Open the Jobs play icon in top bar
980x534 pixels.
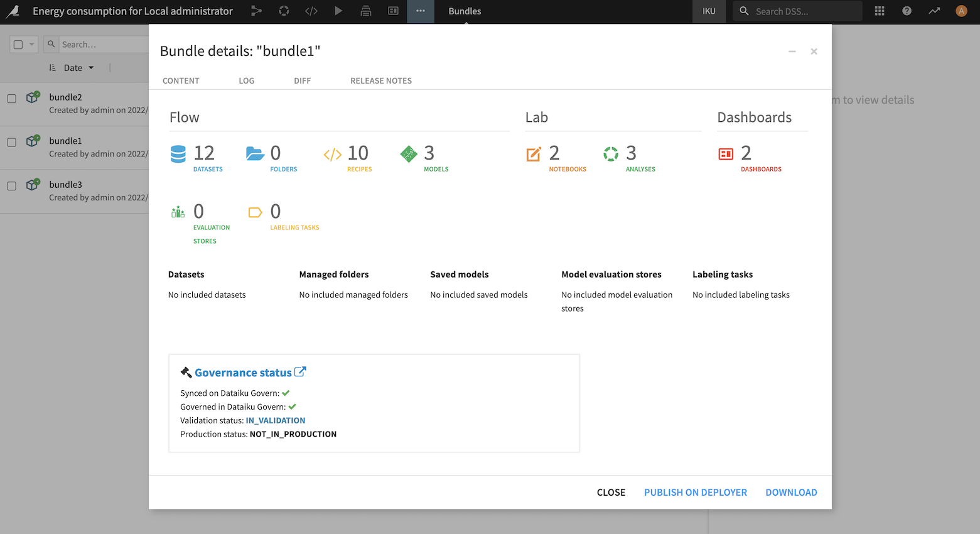(x=338, y=11)
